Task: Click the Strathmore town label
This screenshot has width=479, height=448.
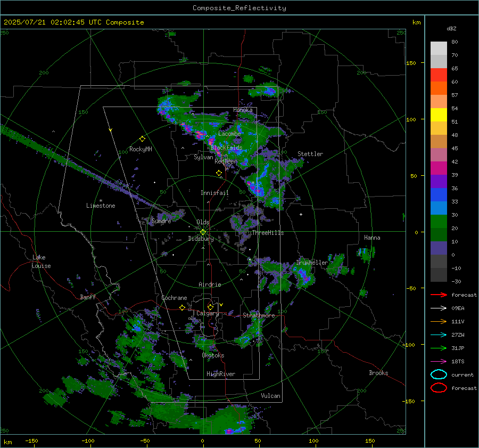Action: tap(259, 315)
